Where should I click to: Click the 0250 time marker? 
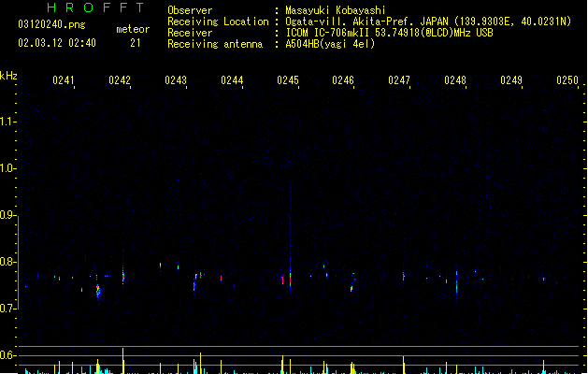567,80
